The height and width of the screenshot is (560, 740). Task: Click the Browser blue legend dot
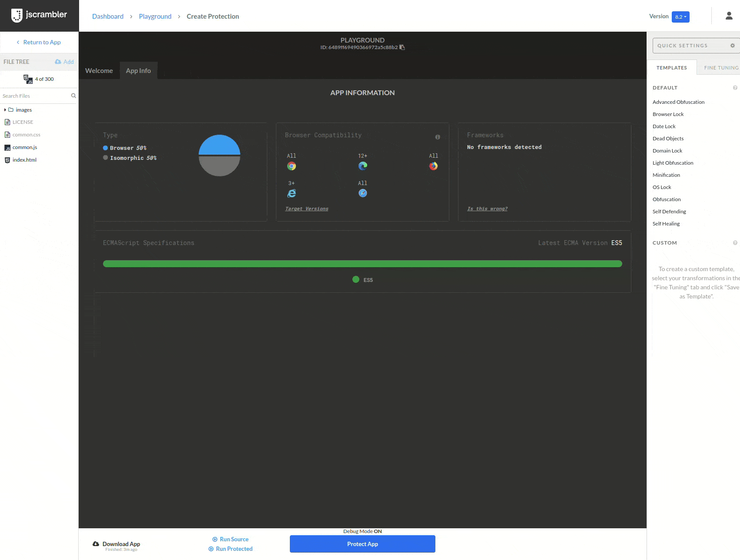click(x=105, y=148)
